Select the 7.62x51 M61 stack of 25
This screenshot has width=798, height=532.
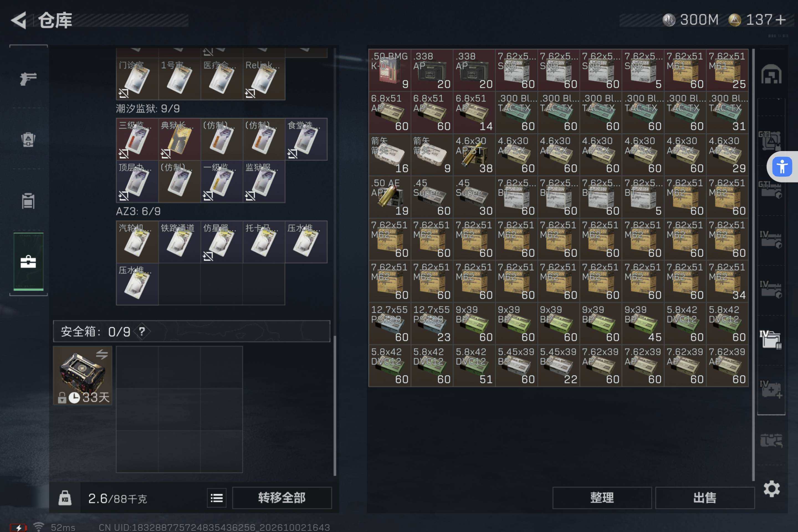(x=727, y=70)
